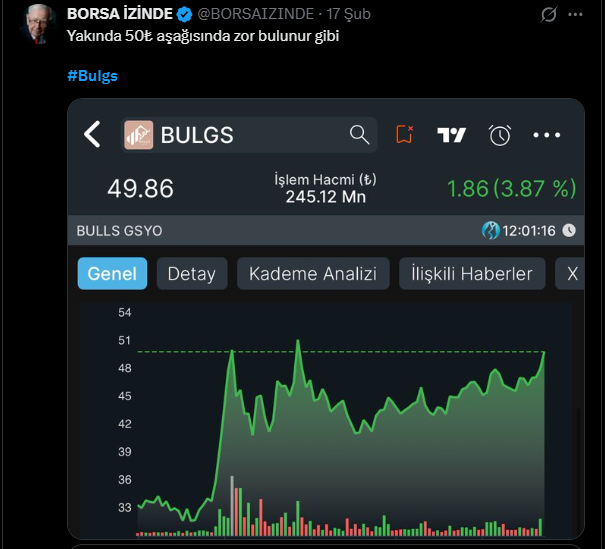
Task: Open the stock app three-dot menu
Action: 546,135
